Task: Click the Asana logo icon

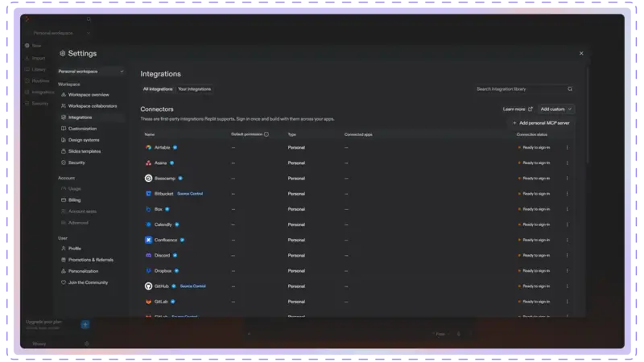Action: [148, 163]
